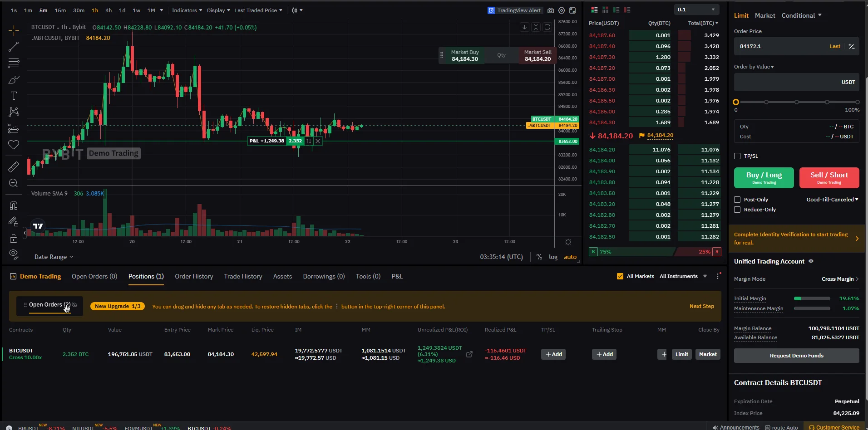The height and width of the screenshot is (430, 868).
Task: Select the Market order tab
Action: point(765,15)
